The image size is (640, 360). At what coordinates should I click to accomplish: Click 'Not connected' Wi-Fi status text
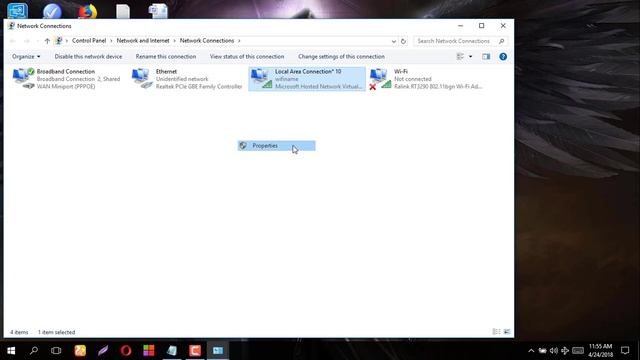[x=413, y=79]
